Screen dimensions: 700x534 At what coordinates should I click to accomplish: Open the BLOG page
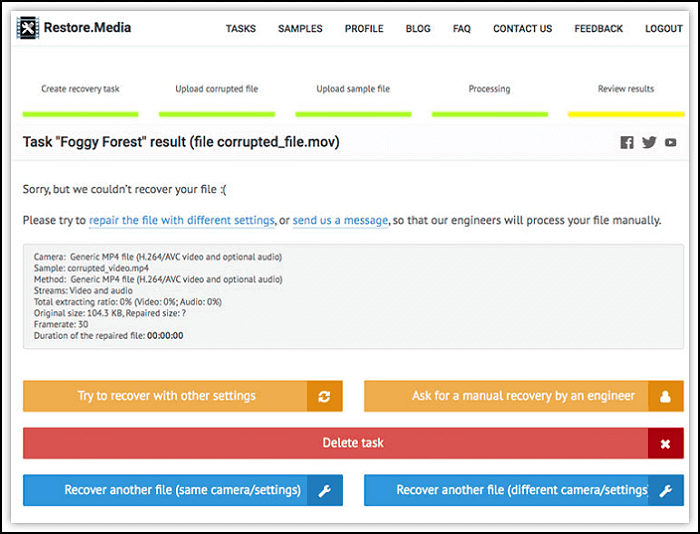(x=418, y=29)
